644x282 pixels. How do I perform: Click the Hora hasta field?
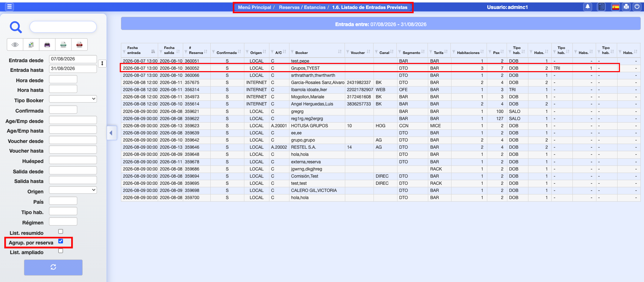63,89
